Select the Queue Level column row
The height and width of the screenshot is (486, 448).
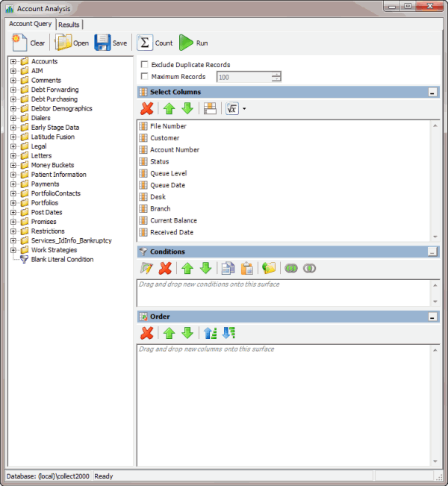[168, 173]
